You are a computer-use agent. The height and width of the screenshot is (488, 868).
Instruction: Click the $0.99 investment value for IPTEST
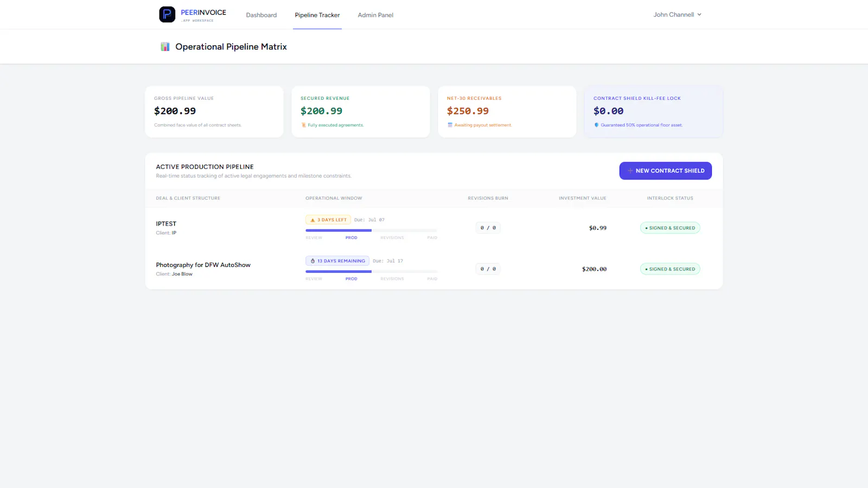[x=598, y=228]
